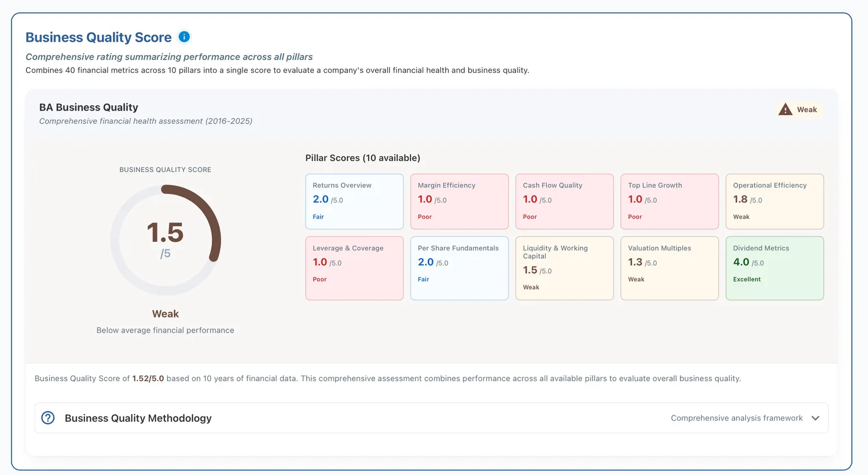The width and height of the screenshot is (868, 475).
Task: Click the 1.52/5.0 score in summary sentence
Action: coord(148,378)
